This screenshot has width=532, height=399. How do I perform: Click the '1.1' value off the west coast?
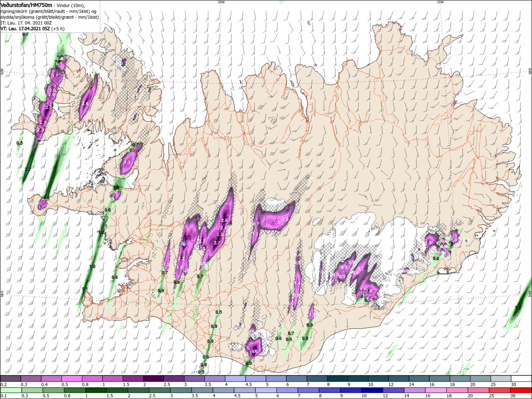coord(85,289)
